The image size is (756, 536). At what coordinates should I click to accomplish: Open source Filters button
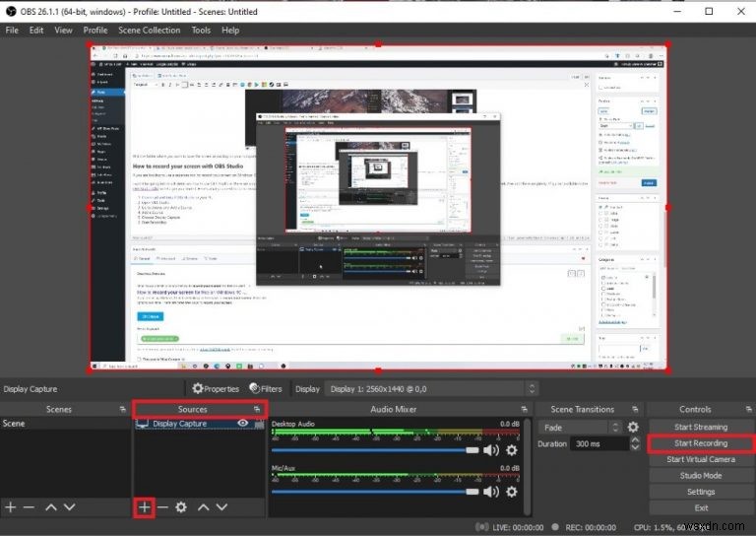point(266,389)
